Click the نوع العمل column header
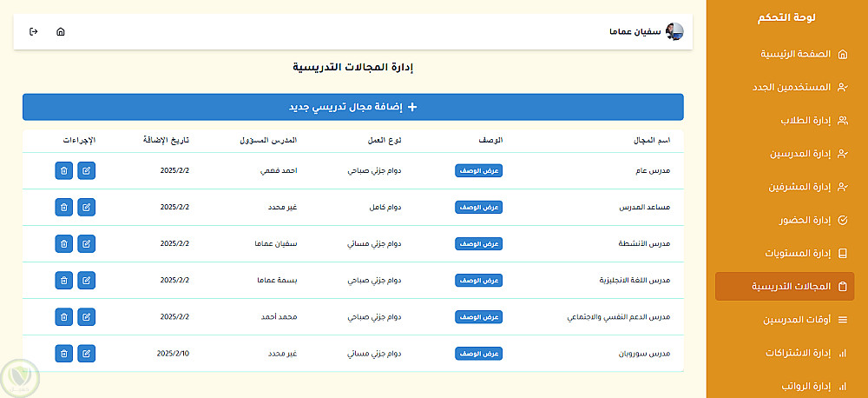 [383, 141]
